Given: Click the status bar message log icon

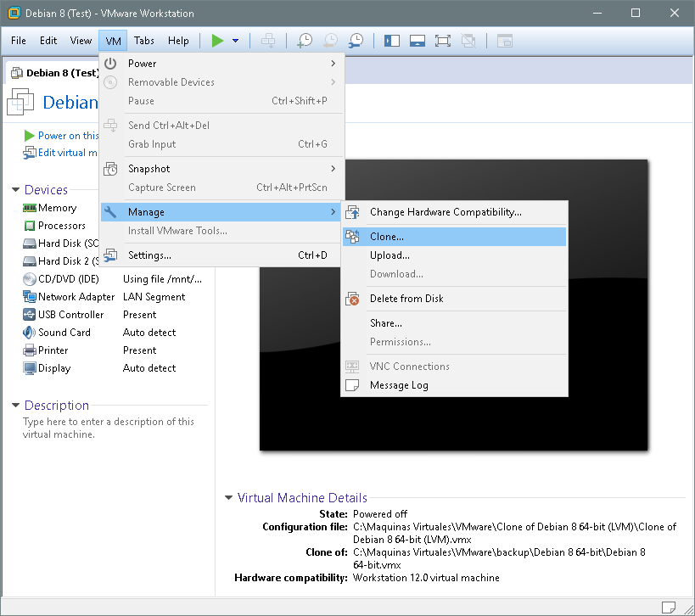Looking at the screenshot, I should [x=669, y=608].
